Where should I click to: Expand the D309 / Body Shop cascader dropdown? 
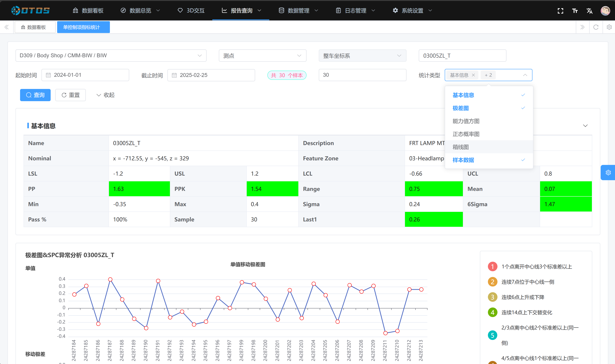(x=111, y=56)
